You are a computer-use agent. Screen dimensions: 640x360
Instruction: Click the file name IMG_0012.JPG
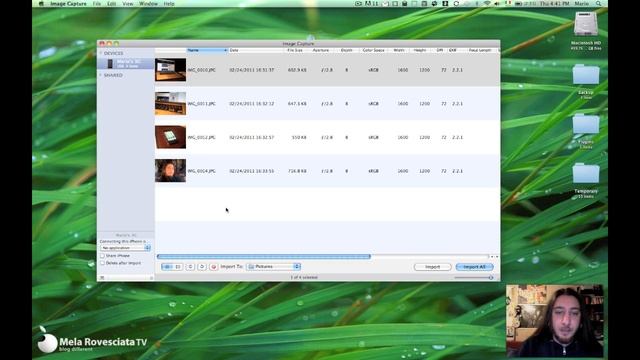[202, 138]
